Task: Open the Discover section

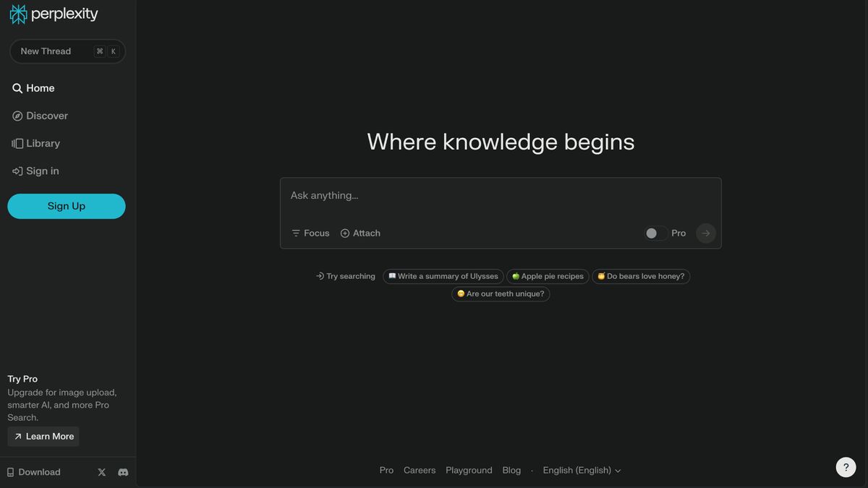Action: click(40, 116)
